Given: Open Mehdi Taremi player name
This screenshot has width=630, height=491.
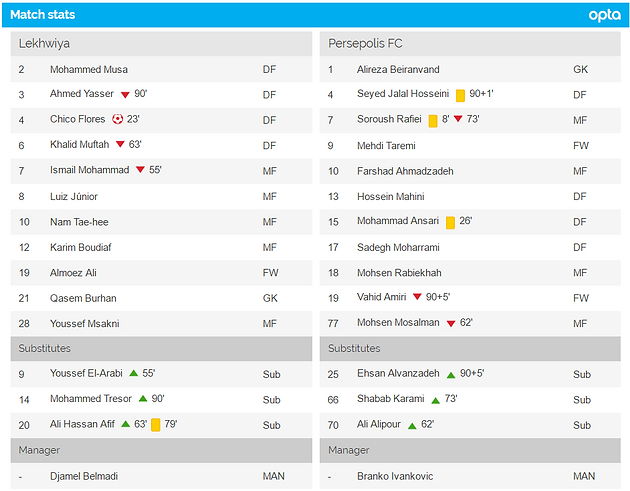Looking at the screenshot, I should tap(386, 145).
